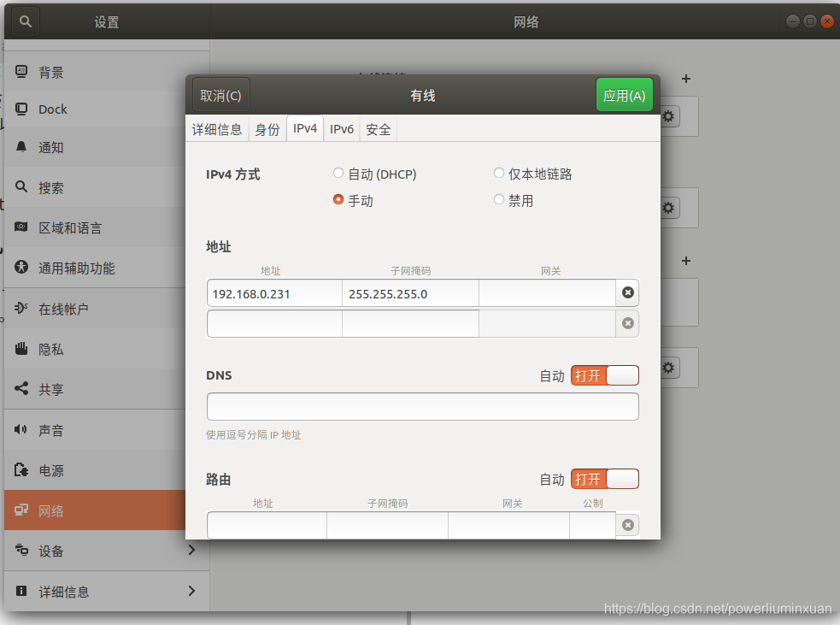Click the 192.168.0.231 address field
This screenshot has width=840, height=625.
(x=275, y=293)
